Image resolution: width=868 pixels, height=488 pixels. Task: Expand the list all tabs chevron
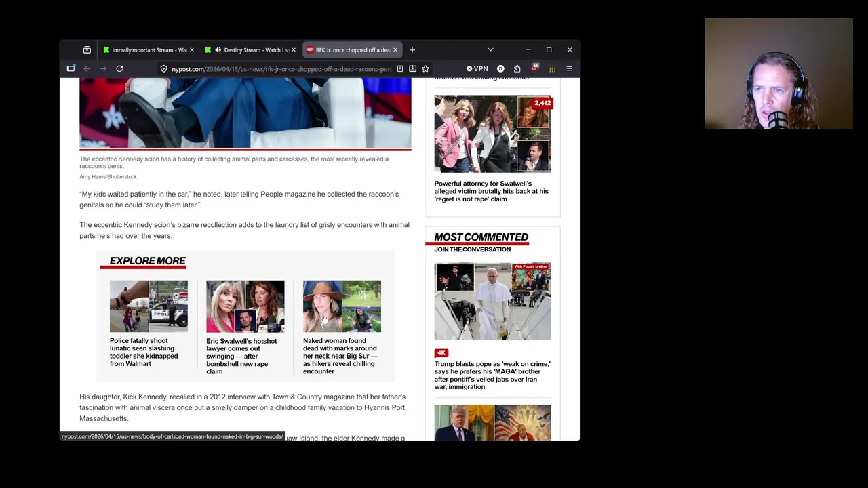(490, 49)
